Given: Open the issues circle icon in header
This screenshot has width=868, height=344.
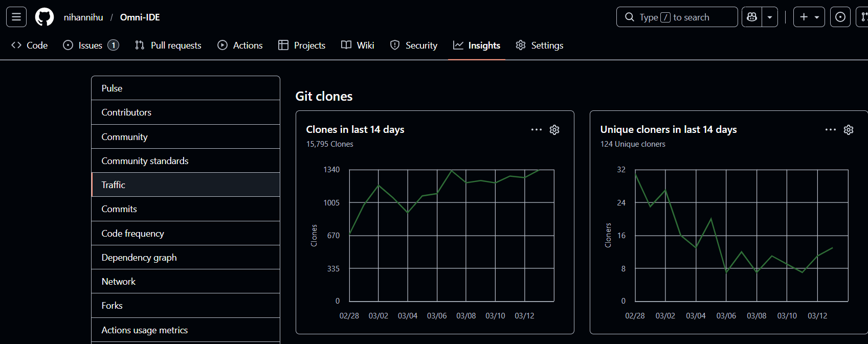Looking at the screenshot, I should (x=840, y=17).
